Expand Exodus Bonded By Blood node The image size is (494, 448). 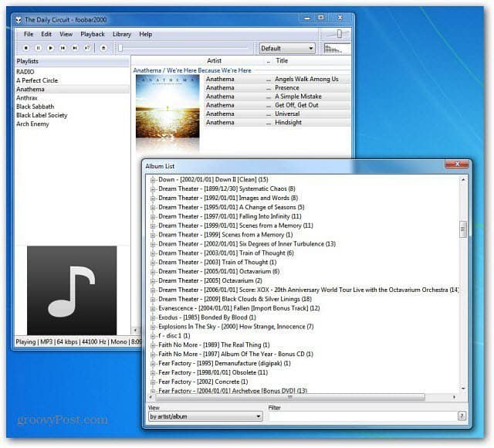tap(153, 317)
